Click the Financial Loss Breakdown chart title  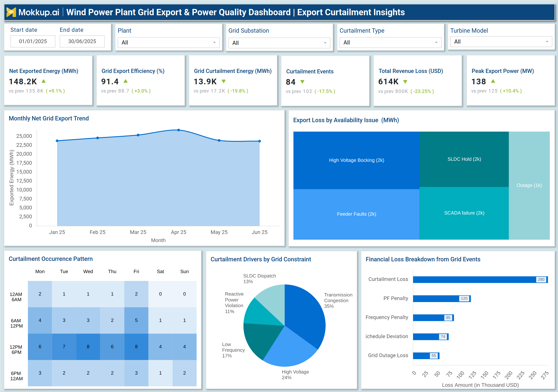[423, 259]
